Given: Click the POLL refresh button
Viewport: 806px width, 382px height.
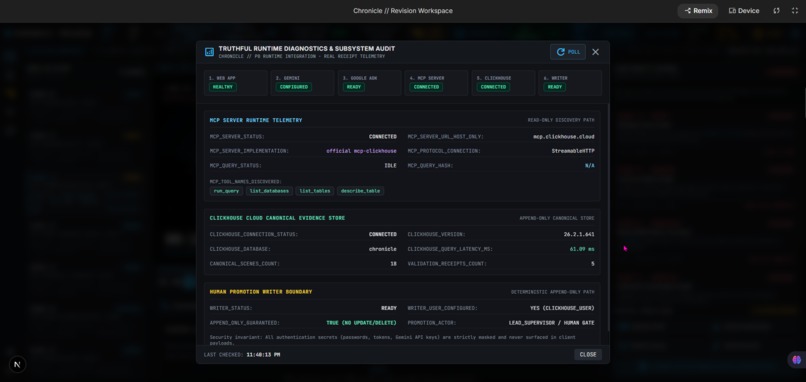Looking at the screenshot, I should pyautogui.click(x=567, y=52).
